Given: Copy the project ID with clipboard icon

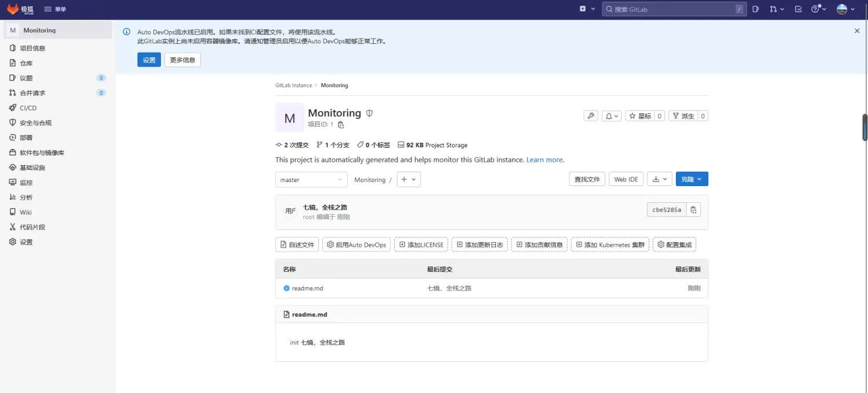Looking at the screenshot, I should pyautogui.click(x=341, y=125).
